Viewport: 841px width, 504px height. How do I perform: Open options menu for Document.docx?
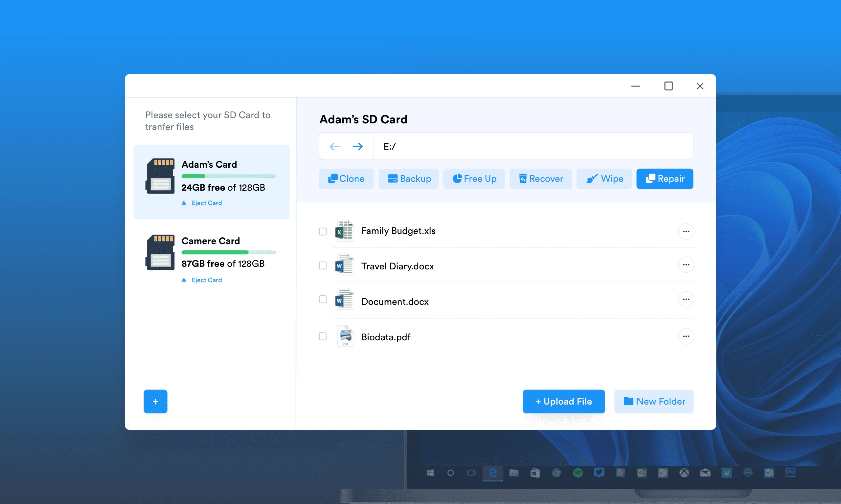coord(686,299)
